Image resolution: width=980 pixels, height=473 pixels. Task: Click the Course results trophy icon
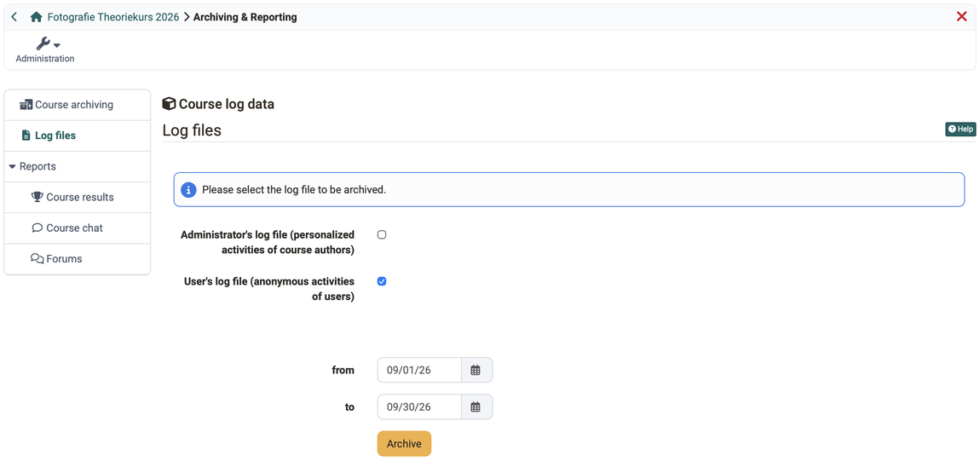(x=37, y=198)
